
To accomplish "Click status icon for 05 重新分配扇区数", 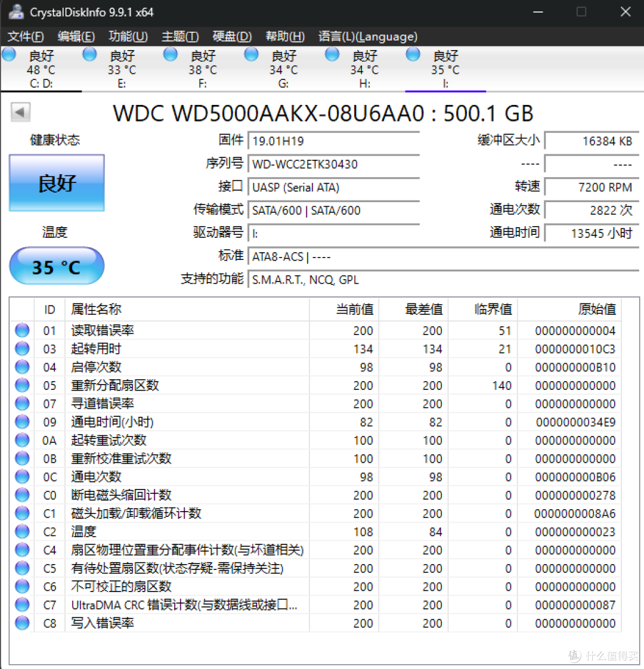I will click(x=22, y=385).
